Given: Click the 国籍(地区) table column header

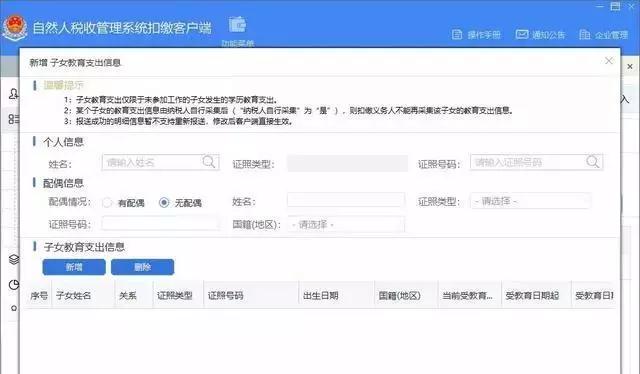Looking at the screenshot, I should pyautogui.click(x=406, y=295).
